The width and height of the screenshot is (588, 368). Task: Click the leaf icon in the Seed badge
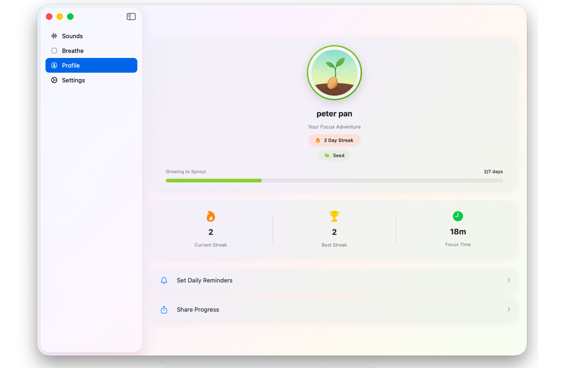327,155
